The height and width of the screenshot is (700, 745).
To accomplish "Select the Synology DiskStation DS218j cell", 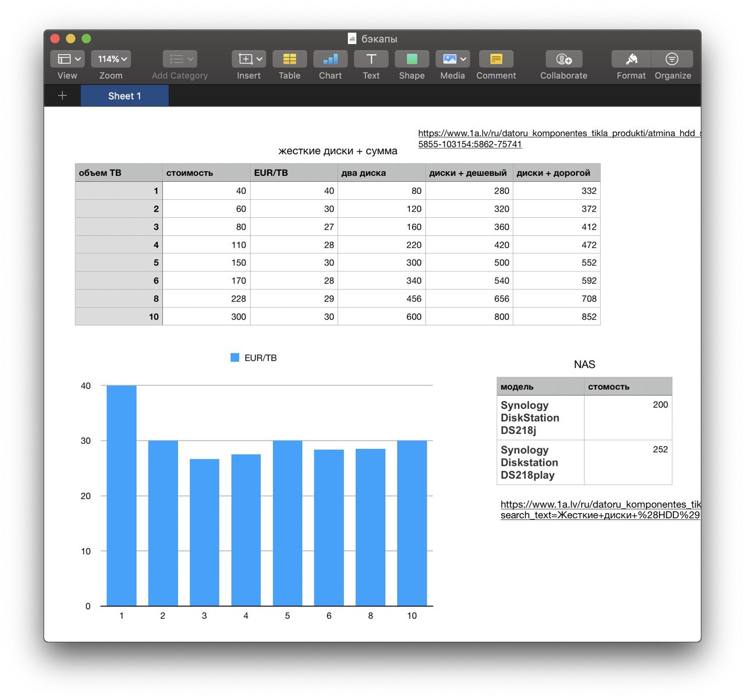I will click(x=541, y=418).
